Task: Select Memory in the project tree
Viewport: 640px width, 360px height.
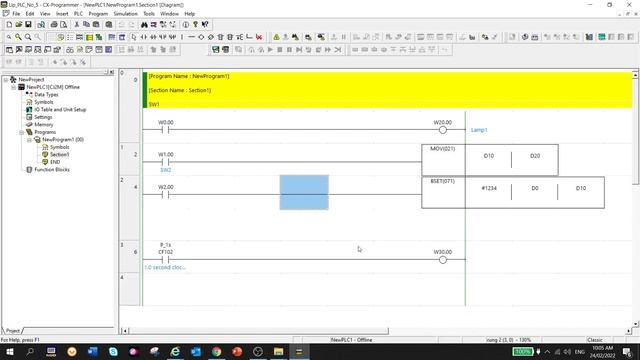Action: [44, 124]
